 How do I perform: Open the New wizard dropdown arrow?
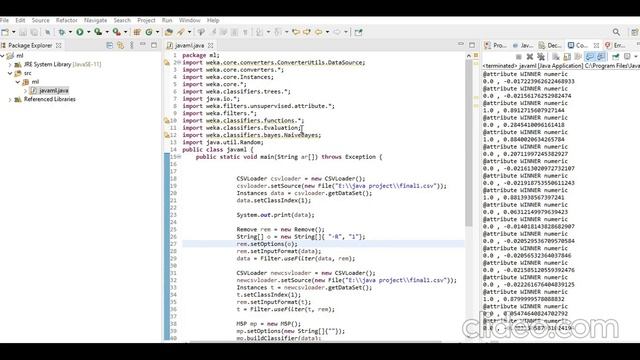[13, 32]
